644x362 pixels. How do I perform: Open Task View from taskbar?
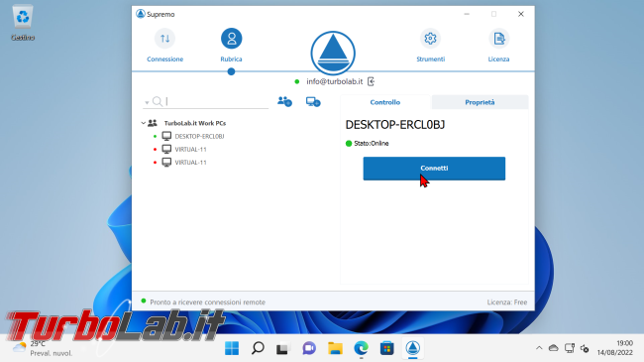(x=283, y=348)
